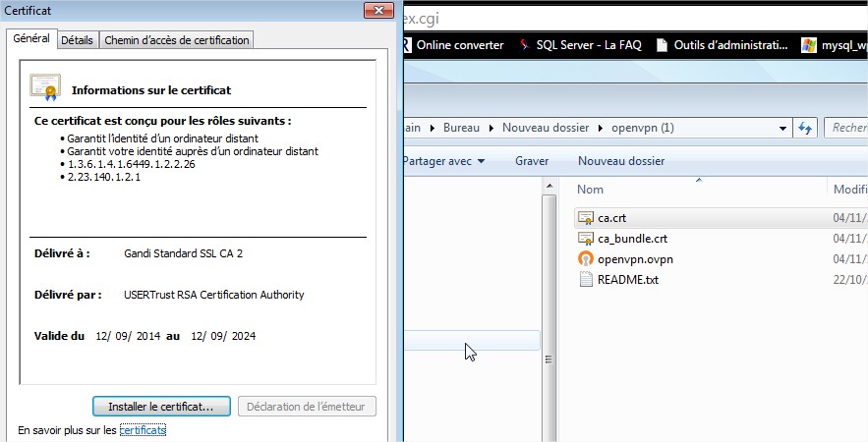Click the browser address bar text
The image size is (868, 442).
point(421,19)
